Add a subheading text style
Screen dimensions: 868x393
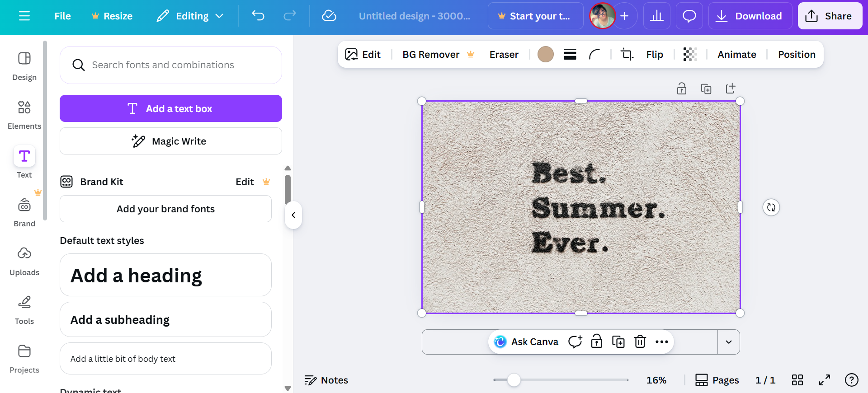point(165,319)
